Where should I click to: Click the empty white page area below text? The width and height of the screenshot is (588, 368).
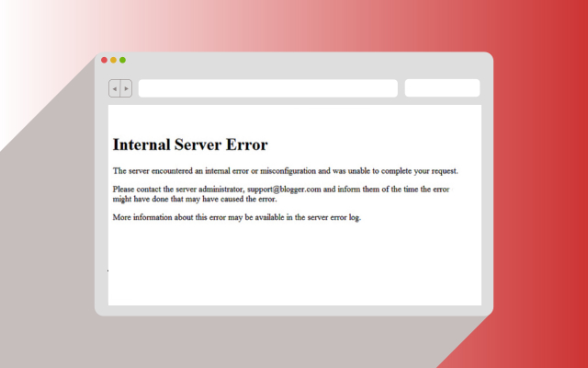(x=294, y=267)
